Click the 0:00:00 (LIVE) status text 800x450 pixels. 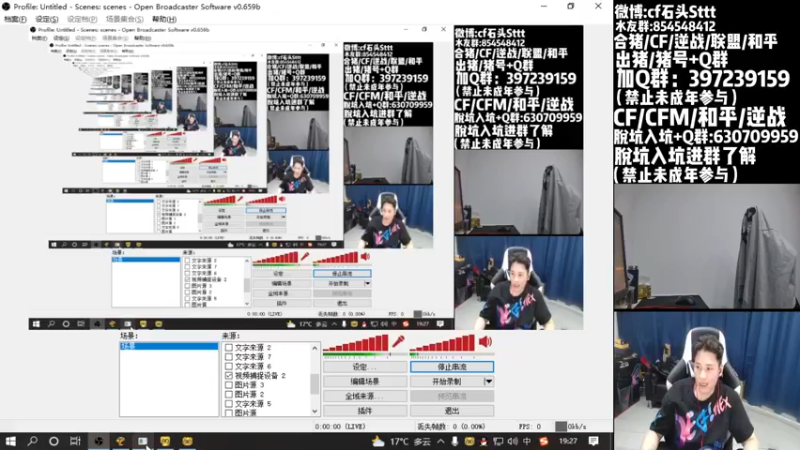click(x=340, y=427)
